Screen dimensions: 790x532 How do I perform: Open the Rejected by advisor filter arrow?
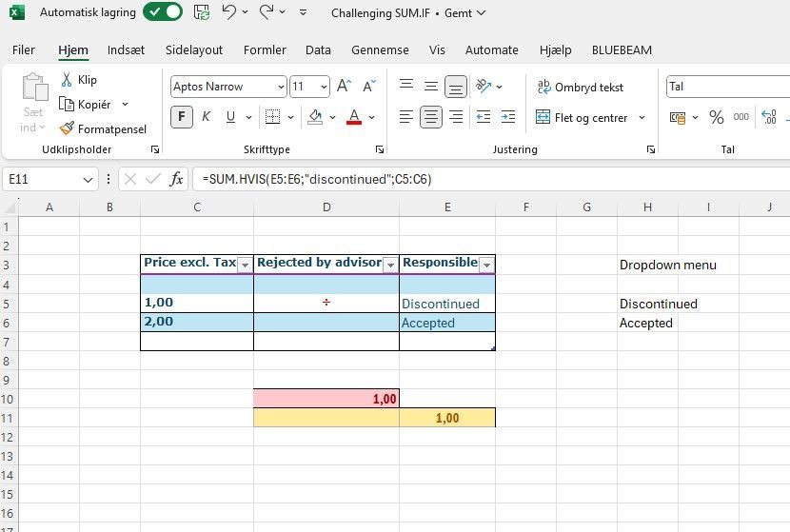[390, 265]
